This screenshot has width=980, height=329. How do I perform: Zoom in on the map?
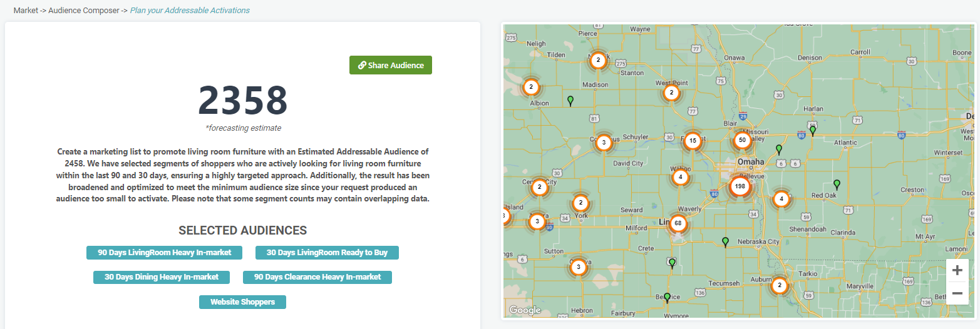click(957, 271)
